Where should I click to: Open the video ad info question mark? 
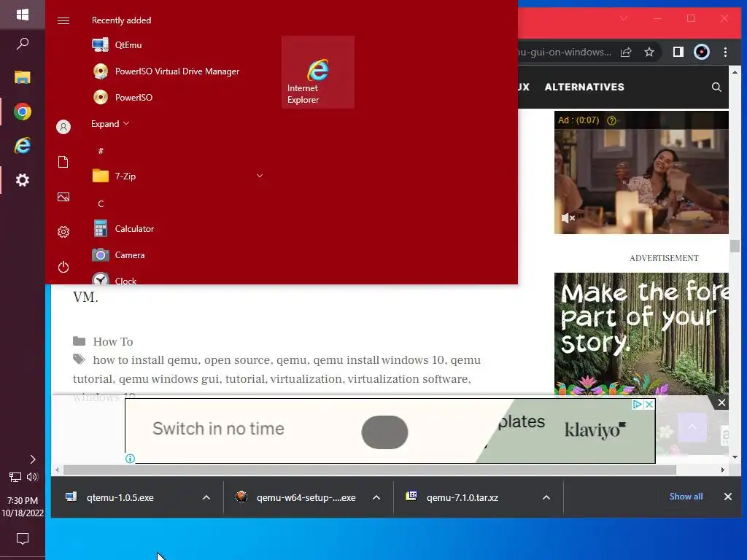tap(611, 120)
